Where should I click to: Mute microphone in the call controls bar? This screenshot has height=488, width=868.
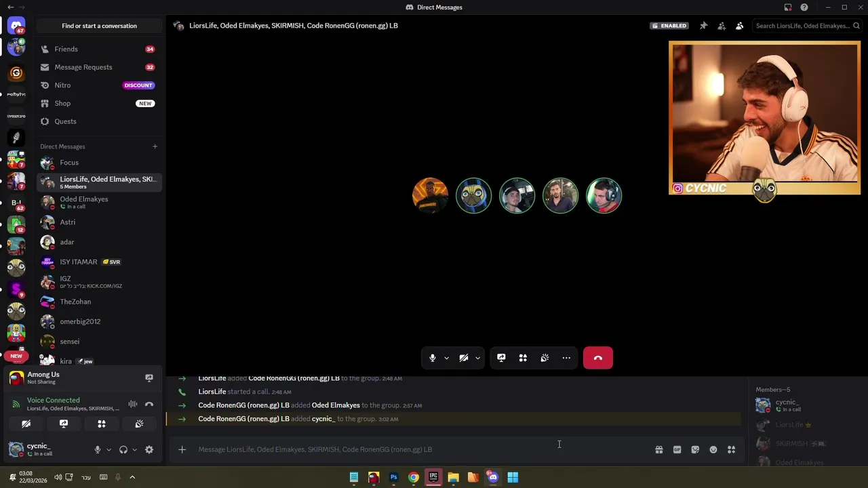(432, 358)
